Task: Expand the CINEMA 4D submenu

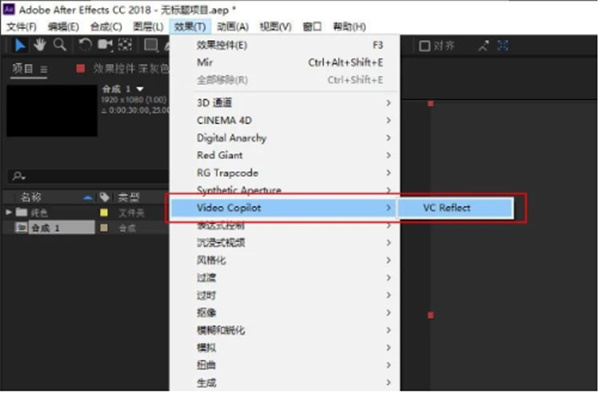Action: (285, 121)
